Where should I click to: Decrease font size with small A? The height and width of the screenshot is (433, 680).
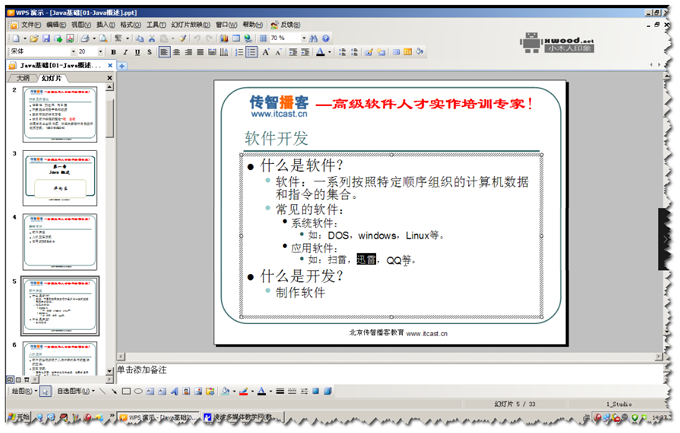coord(278,52)
